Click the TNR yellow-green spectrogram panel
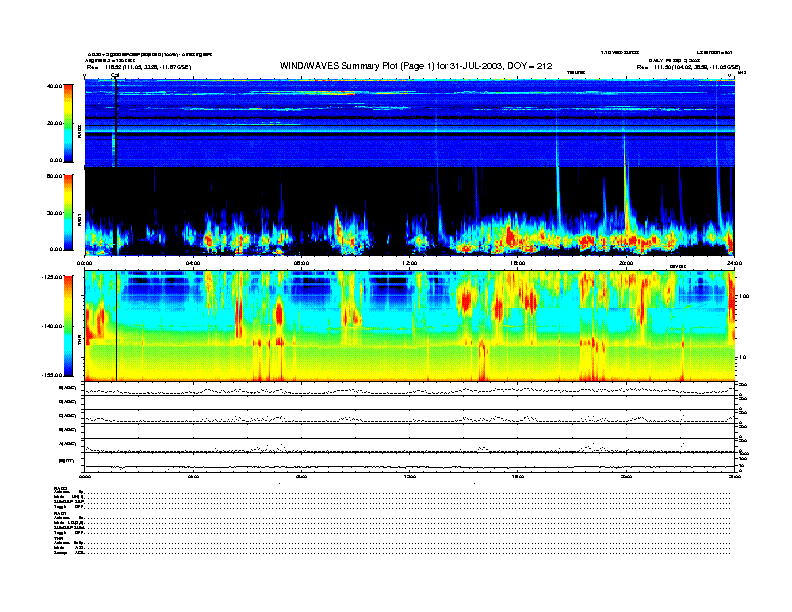 point(410,326)
